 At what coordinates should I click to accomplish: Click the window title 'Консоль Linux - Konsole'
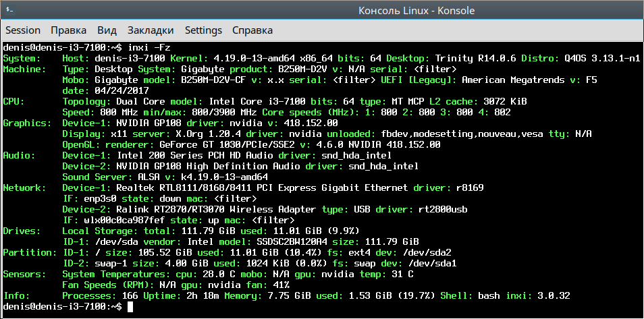pos(417,10)
